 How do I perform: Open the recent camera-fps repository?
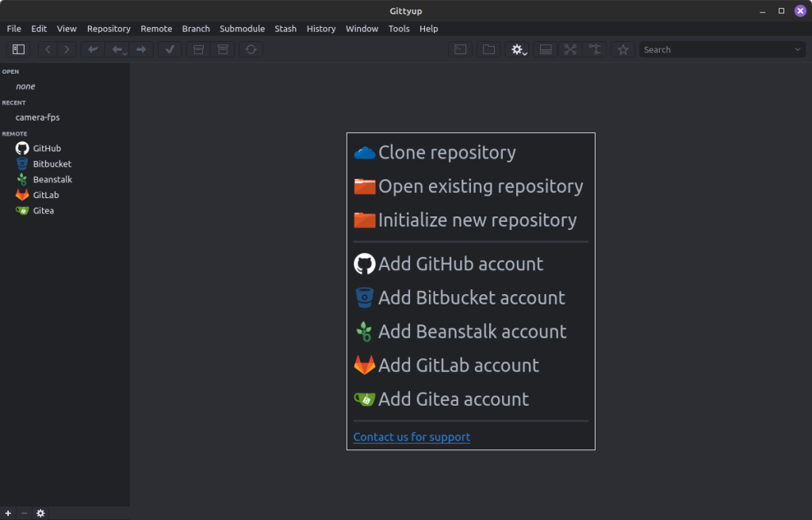(x=37, y=117)
